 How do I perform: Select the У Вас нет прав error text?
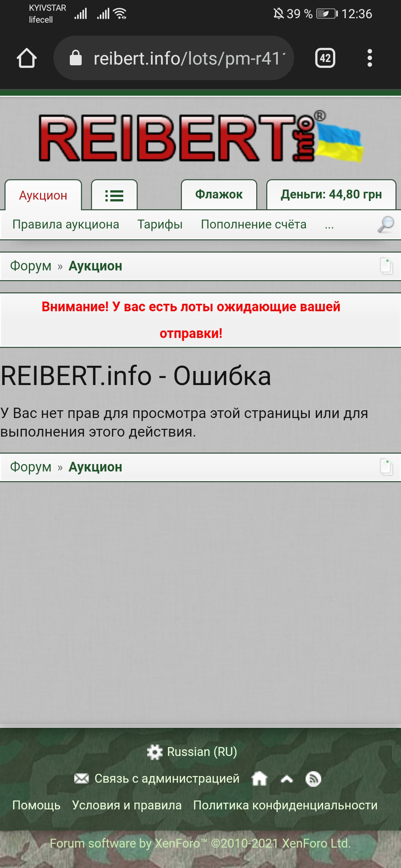click(185, 423)
